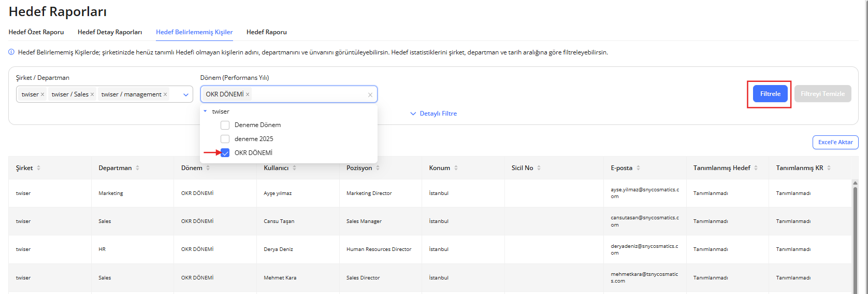
Task: Sort by Departman column arrows
Action: tap(137, 168)
